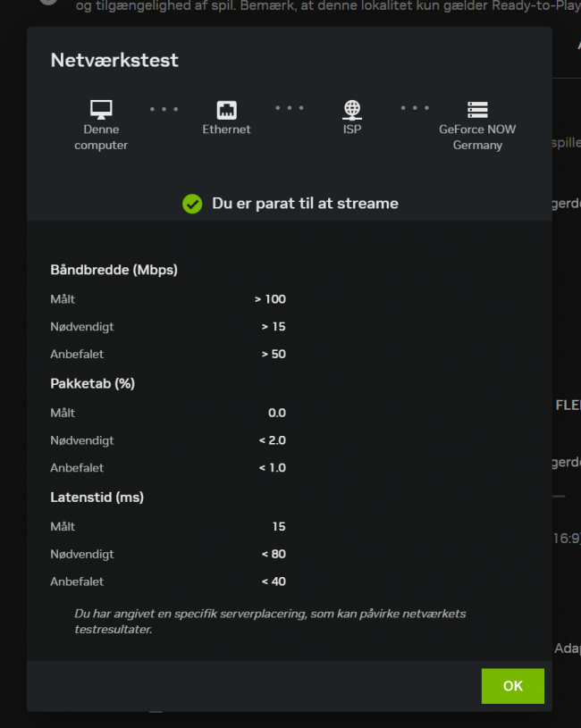The height and width of the screenshot is (728, 581).
Task: Click the measured packet loss value 0.0
Action: 276,413
